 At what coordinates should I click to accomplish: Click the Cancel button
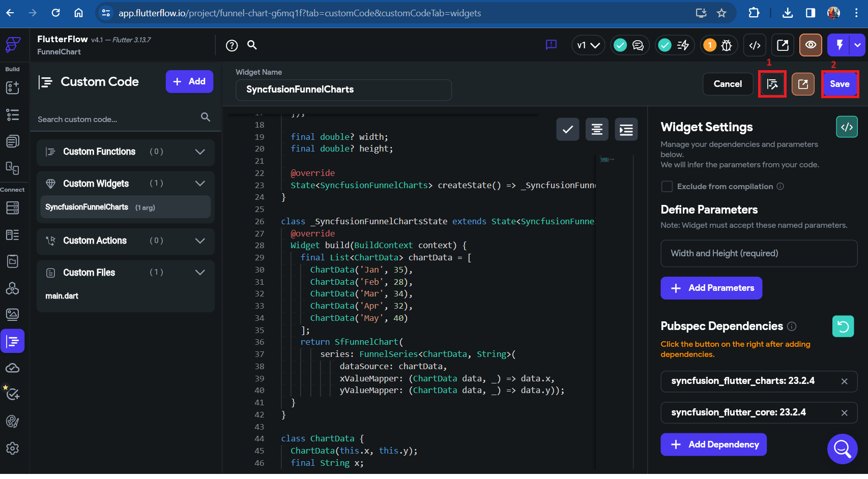tap(728, 84)
